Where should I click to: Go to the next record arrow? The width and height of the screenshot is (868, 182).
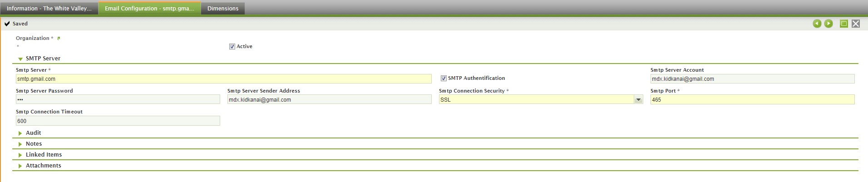point(829,24)
